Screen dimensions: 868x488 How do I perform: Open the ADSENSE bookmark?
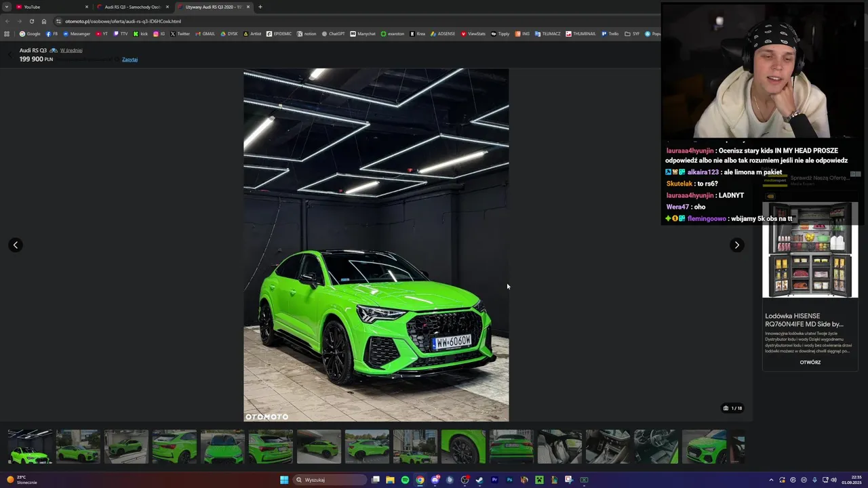[x=443, y=34]
